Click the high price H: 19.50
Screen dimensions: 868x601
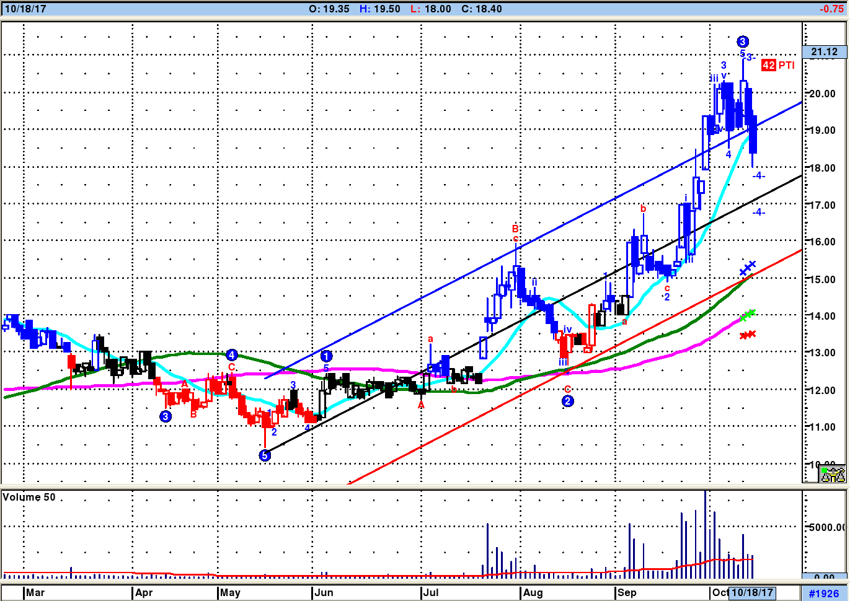380,9
